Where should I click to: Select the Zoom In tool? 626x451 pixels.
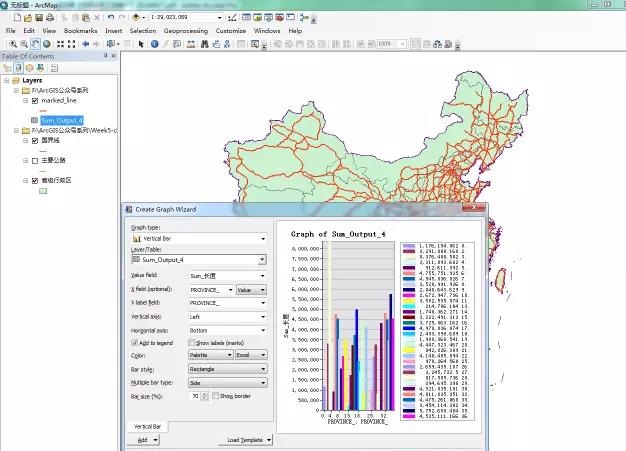[13, 44]
